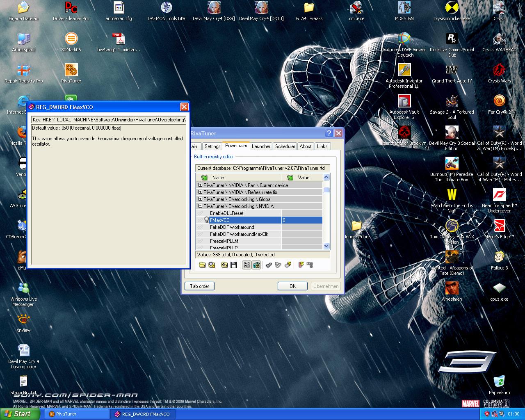Switch to the Links tab

click(x=322, y=146)
